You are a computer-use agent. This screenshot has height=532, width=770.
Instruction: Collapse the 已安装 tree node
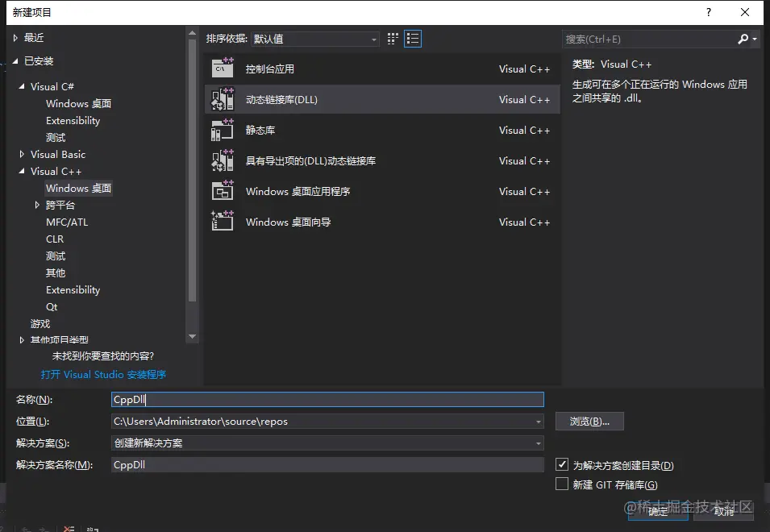(15, 60)
